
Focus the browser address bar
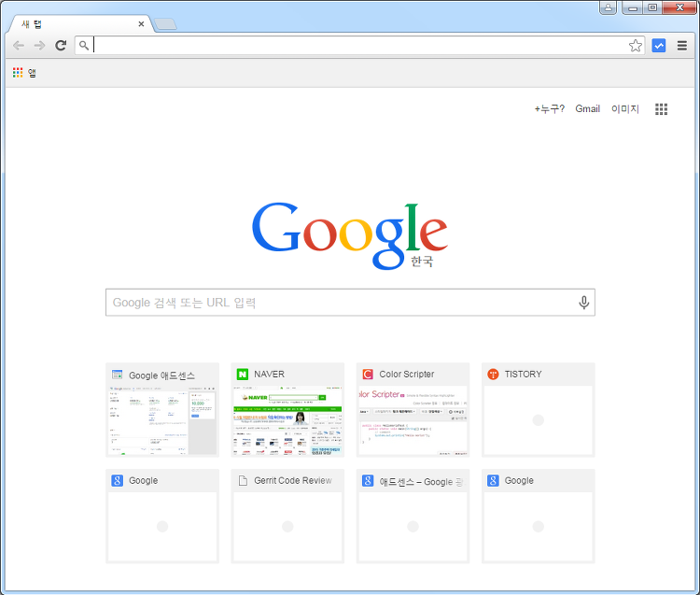coord(359,45)
